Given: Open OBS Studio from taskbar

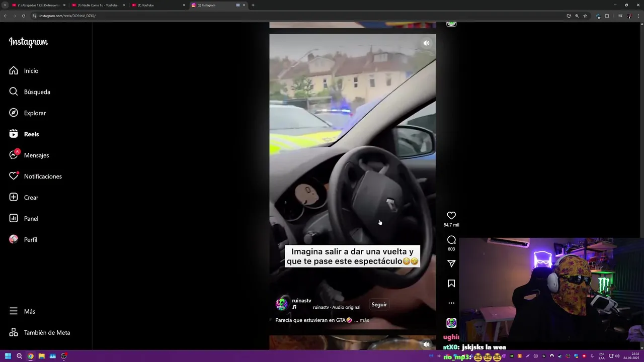Looking at the screenshot, I should tap(63, 356).
